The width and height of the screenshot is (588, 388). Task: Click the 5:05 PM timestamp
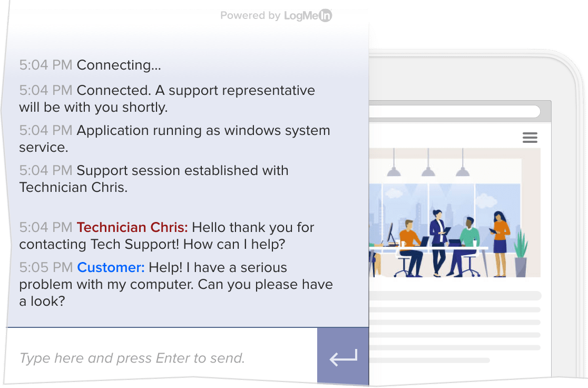pyautogui.click(x=45, y=267)
